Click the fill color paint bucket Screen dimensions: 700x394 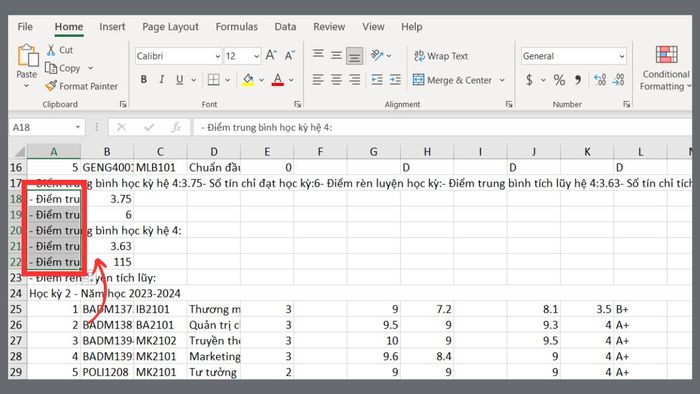[x=248, y=80]
